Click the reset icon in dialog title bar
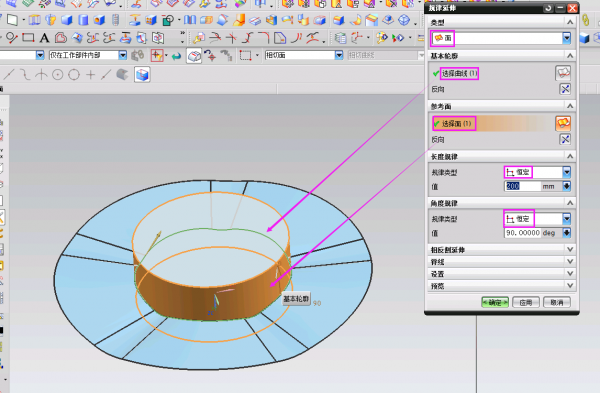The width and height of the screenshot is (600, 393). point(548,8)
